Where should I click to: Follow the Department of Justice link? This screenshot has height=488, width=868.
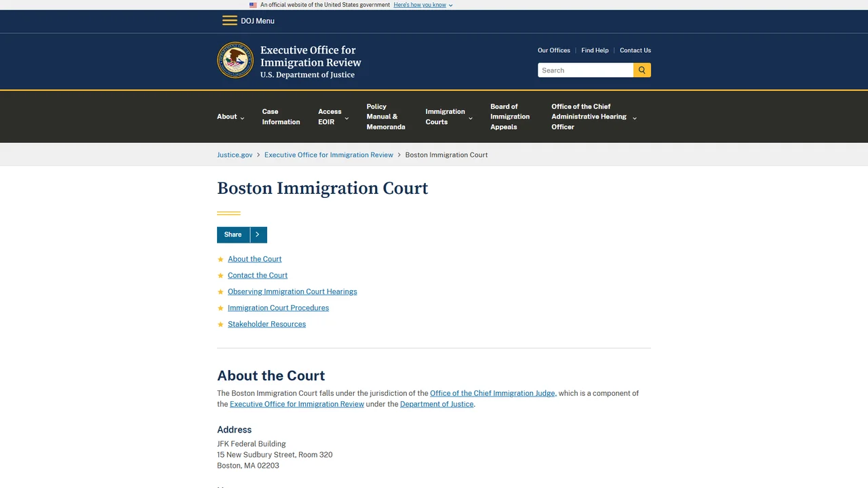(x=437, y=404)
